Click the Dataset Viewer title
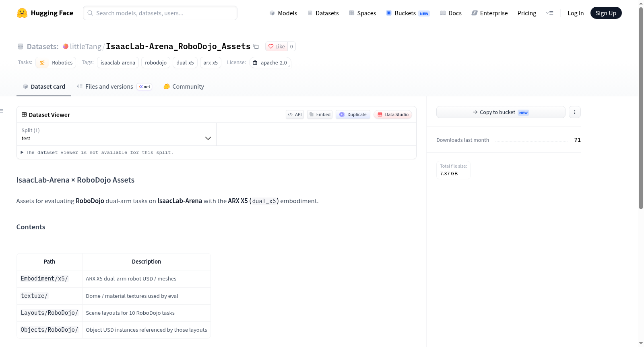The image size is (644, 347). tap(50, 115)
